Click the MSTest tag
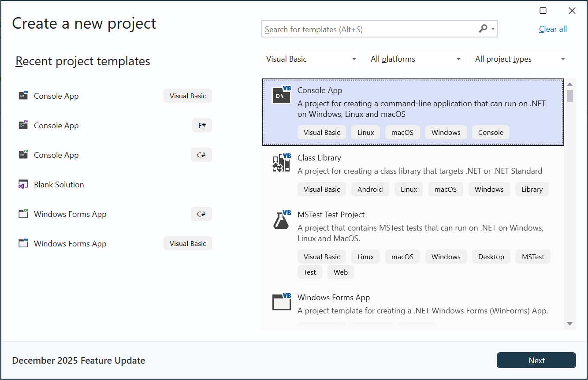Screen dimensions: 588x380 click(533, 257)
